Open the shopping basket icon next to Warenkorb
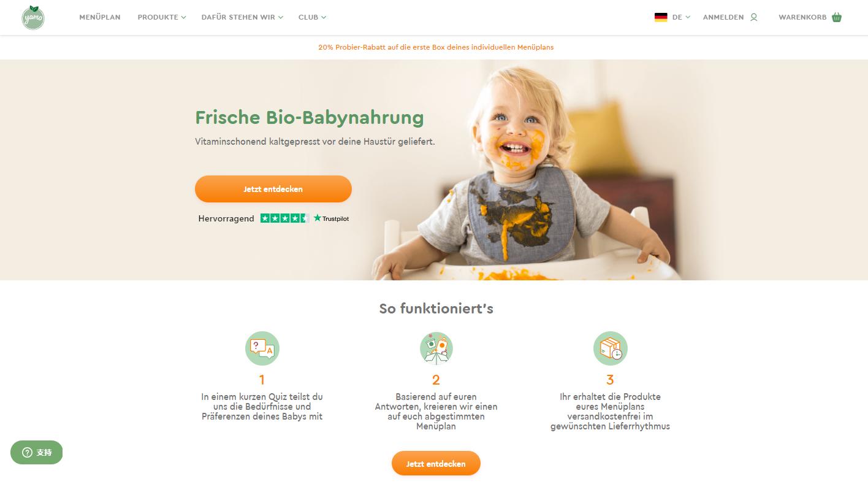This screenshot has width=868, height=484. click(837, 17)
